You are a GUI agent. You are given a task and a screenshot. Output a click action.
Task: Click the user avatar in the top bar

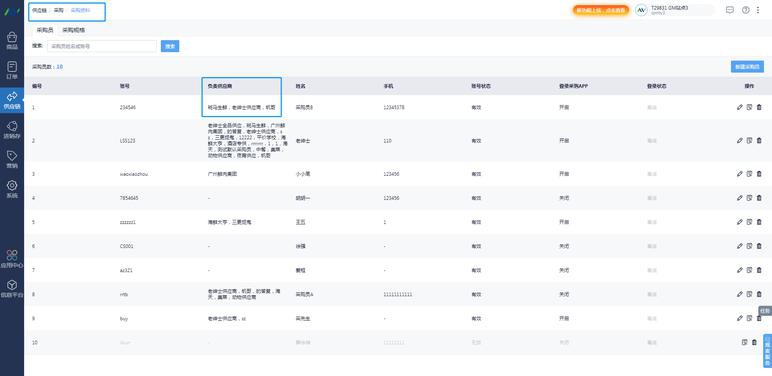[x=641, y=10]
